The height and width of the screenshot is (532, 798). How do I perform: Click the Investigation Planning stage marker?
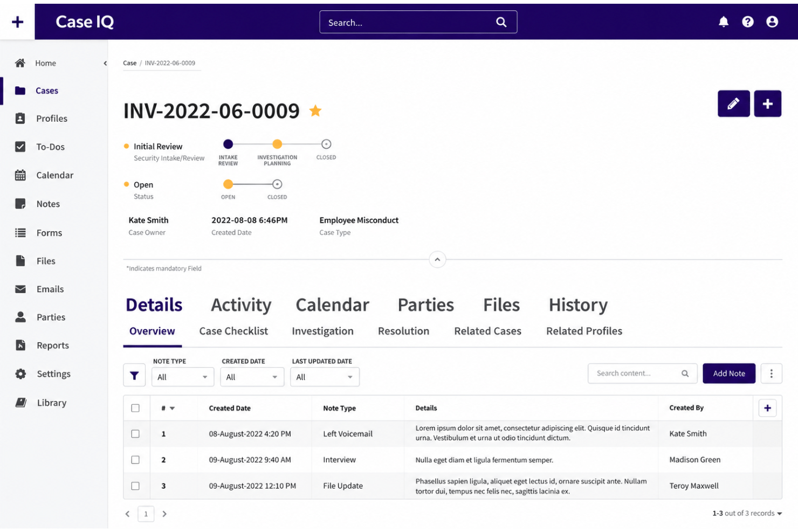(277, 144)
